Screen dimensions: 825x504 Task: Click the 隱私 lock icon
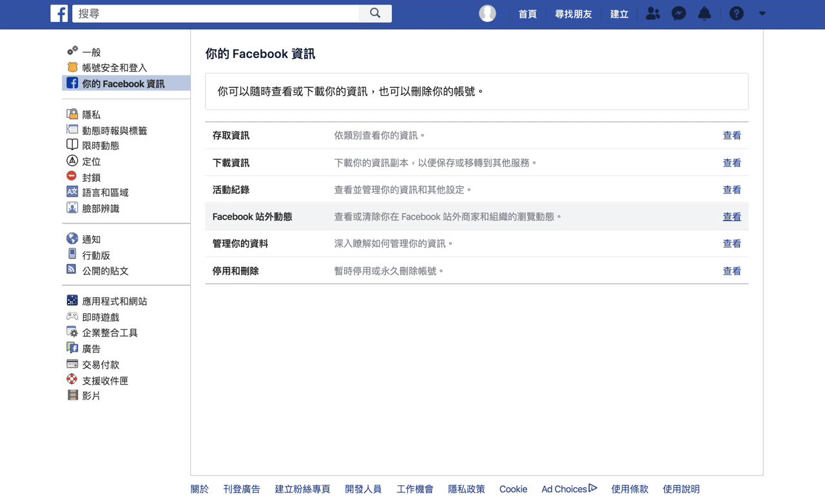click(x=72, y=114)
